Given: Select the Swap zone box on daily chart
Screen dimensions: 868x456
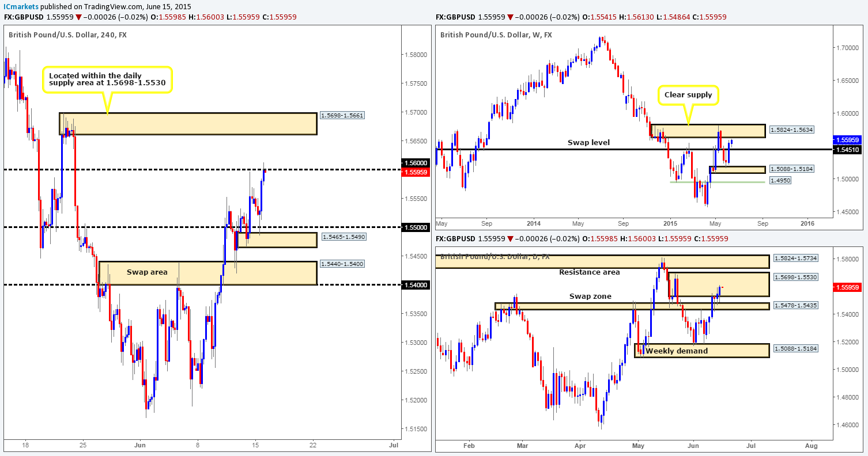Looking at the screenshot, I should tap(632, 306).
